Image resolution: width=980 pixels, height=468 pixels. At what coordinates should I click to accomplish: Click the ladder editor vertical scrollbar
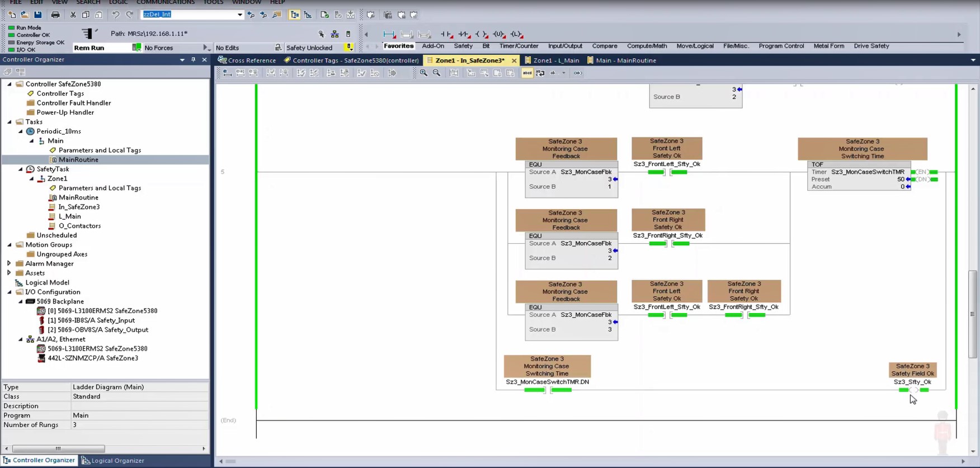tap(973, 313)
